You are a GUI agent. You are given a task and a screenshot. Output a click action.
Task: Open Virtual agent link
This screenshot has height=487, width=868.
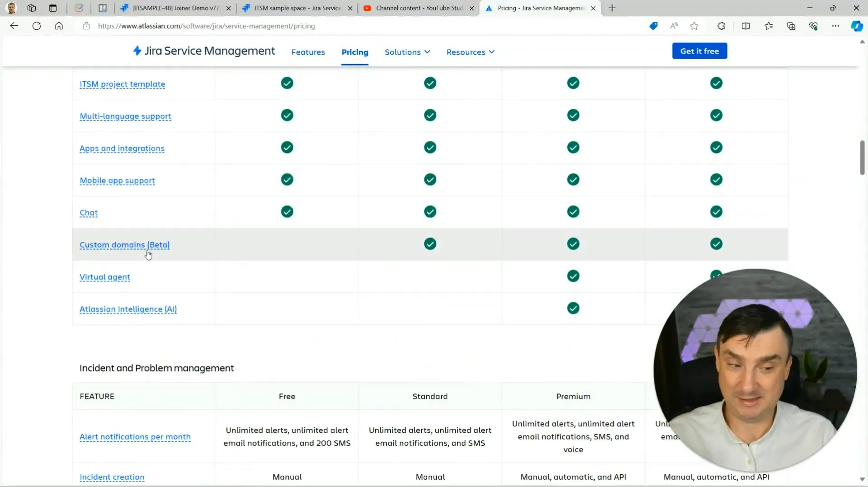pos(105,277)
